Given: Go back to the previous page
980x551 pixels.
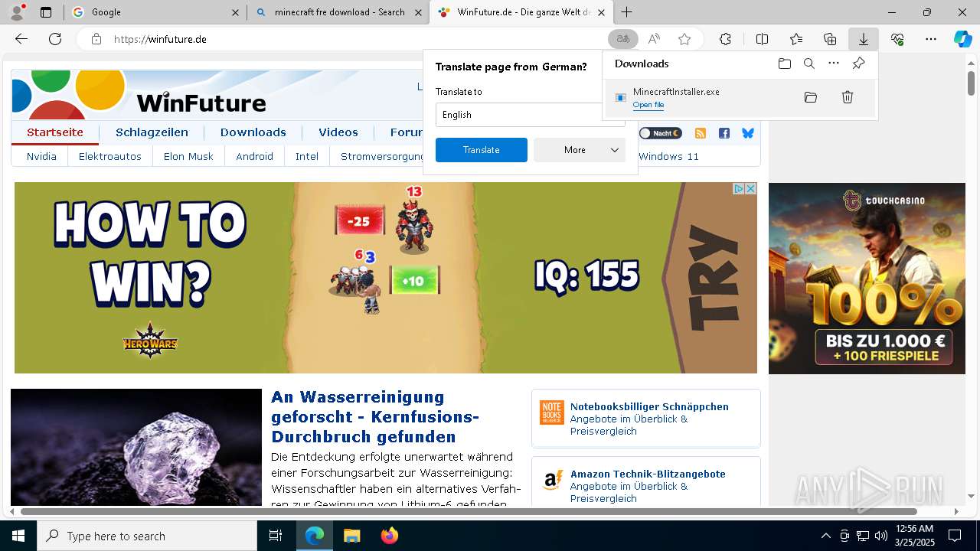Looking at the screenshot, I should [21, 39].
